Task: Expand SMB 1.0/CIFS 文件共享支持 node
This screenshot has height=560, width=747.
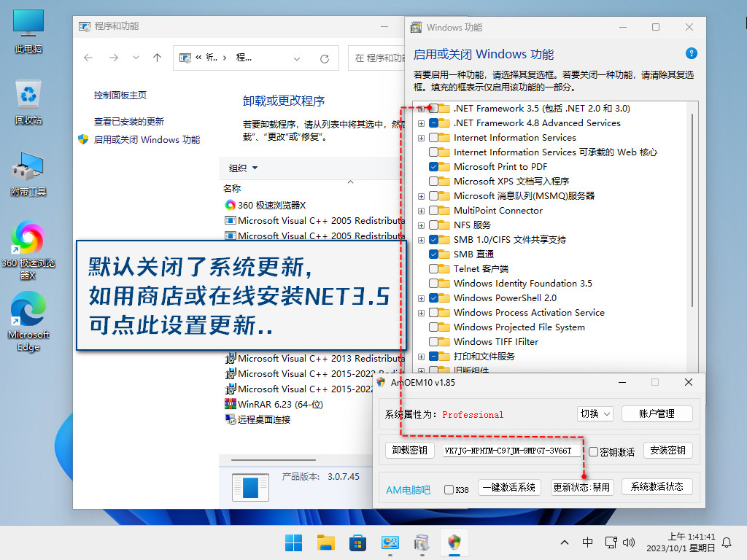Action: pos(421,240)
